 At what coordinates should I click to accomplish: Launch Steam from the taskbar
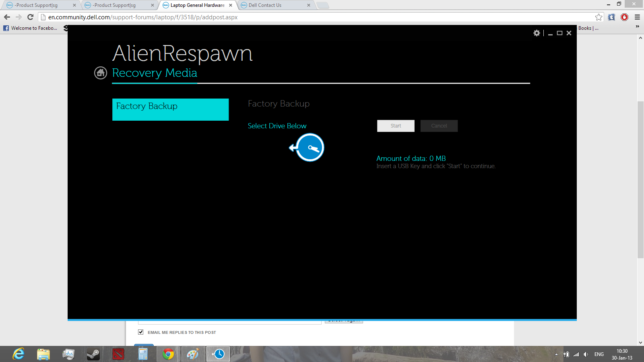point(93,354)
